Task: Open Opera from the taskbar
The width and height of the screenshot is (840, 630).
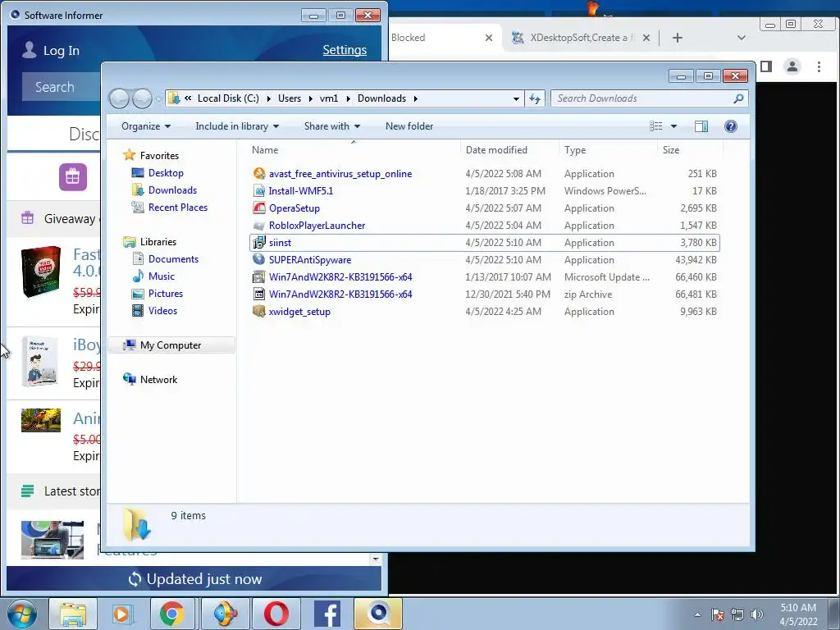Action: click(276, 614)
